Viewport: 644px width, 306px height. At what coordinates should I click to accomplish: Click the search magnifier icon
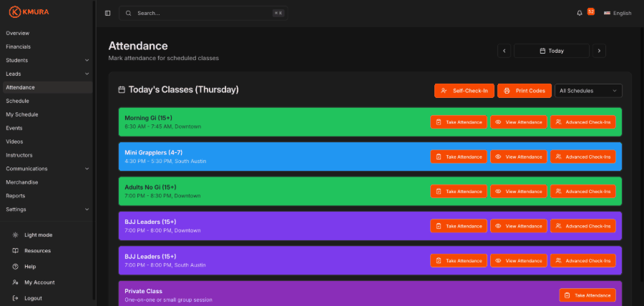click(129, 13)
